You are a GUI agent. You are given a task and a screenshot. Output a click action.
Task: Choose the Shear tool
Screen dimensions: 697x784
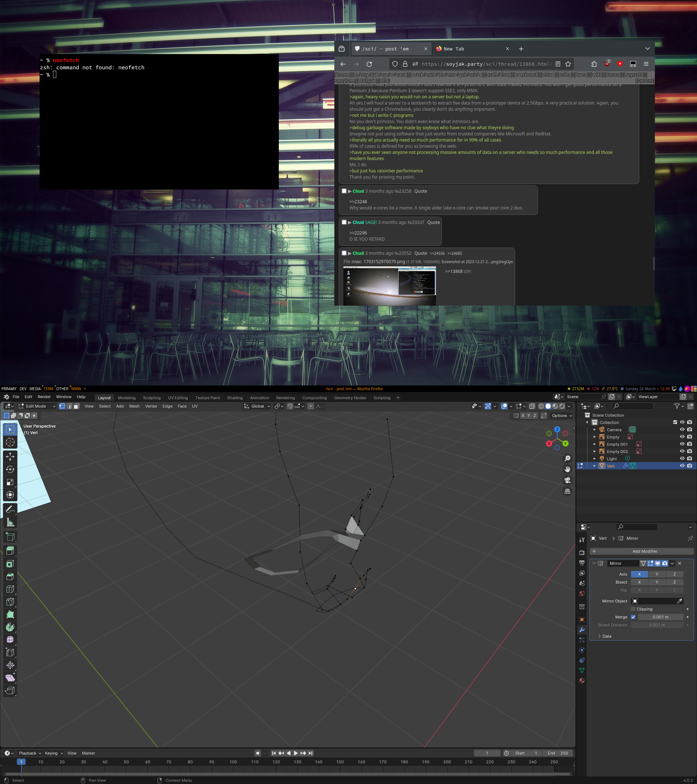pyautogui.click(x=11, y=678)
